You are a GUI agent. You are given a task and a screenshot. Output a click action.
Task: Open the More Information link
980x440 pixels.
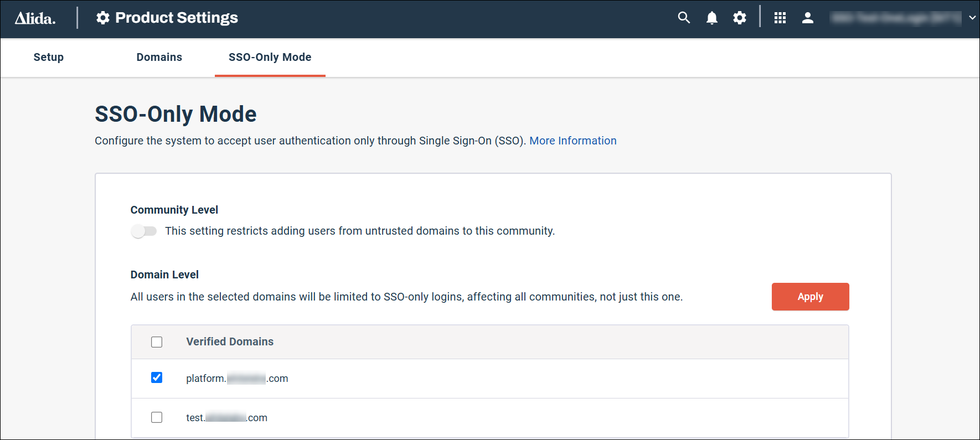pos(573,141)
